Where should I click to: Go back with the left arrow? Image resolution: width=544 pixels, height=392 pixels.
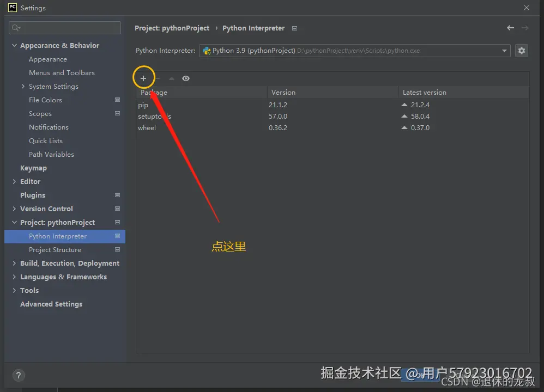click(x=510, y=28)
